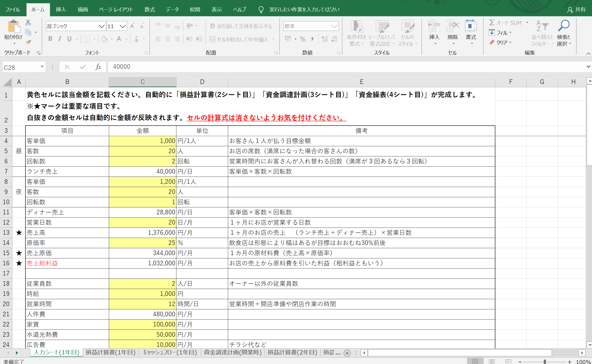592x364 pixels.
Task: Toggle Italic formatting
Action: click(x=60, y=39)
